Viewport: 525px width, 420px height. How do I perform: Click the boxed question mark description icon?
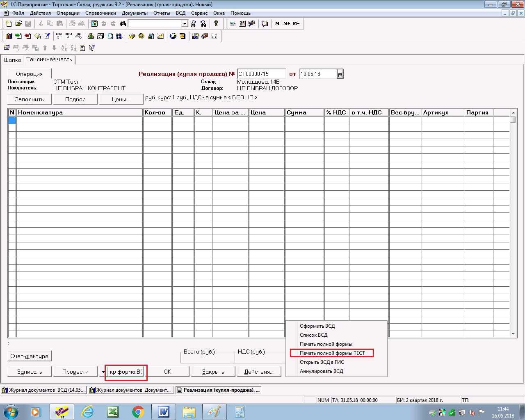[82, 48]
